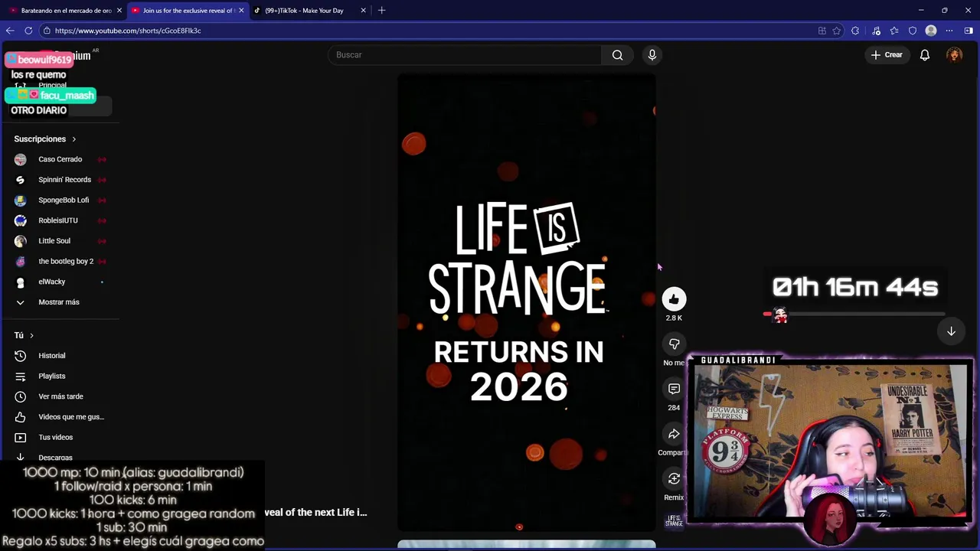Reload the page

point(28,31)
